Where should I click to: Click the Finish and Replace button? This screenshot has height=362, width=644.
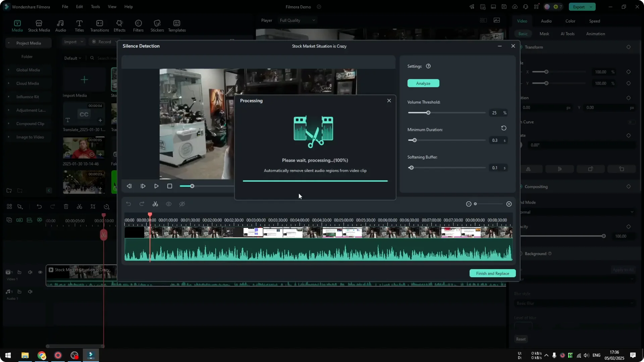click(x=492, y=273)
